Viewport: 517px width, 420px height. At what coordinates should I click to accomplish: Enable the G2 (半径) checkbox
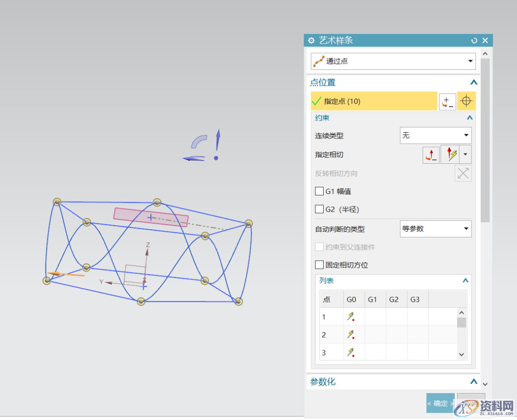point(319,209)
